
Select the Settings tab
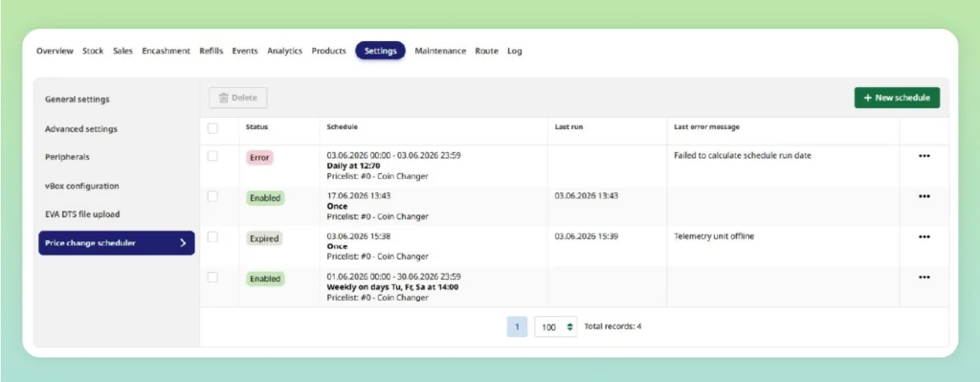click(x=381, y=52)
